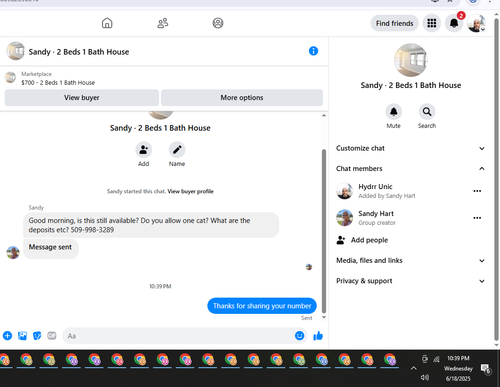Click the Mute bell icon
The height and width of the screenshot is (387, 500).
click(394, 112)
